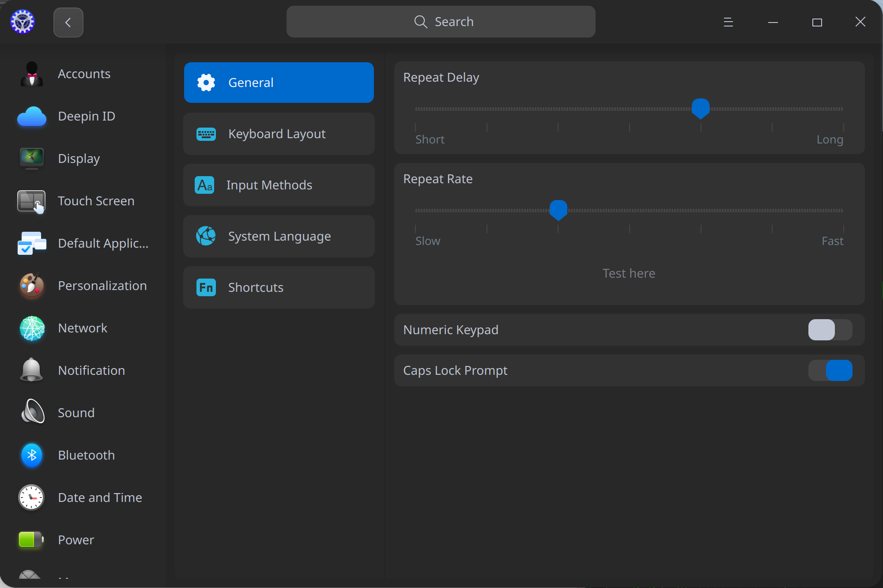The width and height of the screenshot is (883, 588).
Task: Select System Language section
Action: 279,236
